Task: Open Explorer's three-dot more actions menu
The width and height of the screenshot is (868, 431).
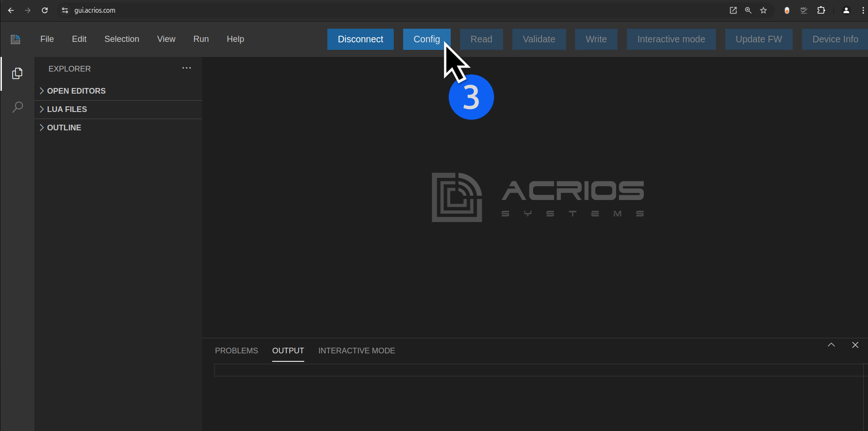Action: tap(187, 68)
